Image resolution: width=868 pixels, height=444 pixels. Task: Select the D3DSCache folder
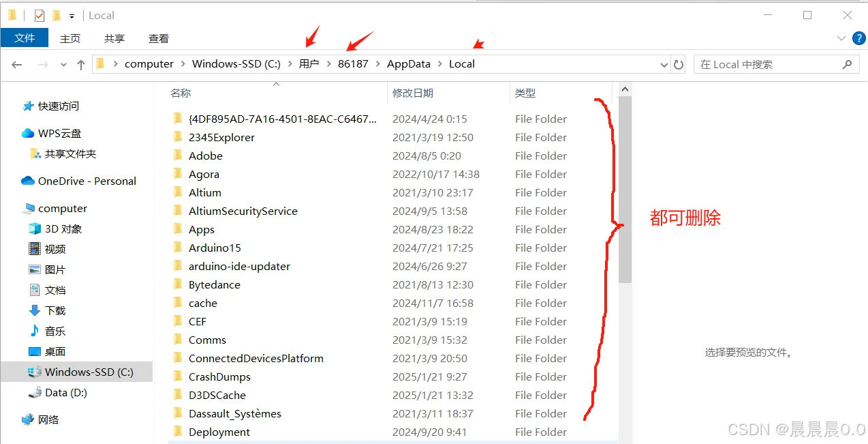click(x=217, y=395)
